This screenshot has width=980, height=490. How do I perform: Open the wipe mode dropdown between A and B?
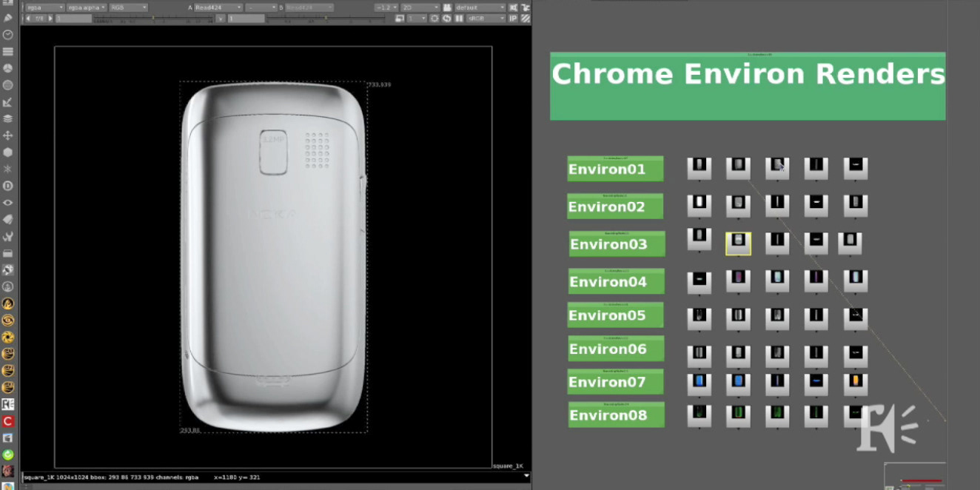pyautogui.click(x=261, y=7)
